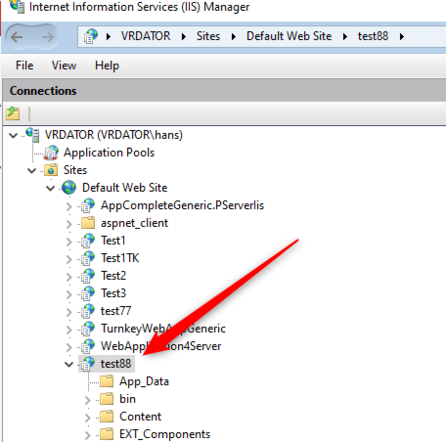Open dropdown arrow after Sites breadcrumb

pos(233,36)
